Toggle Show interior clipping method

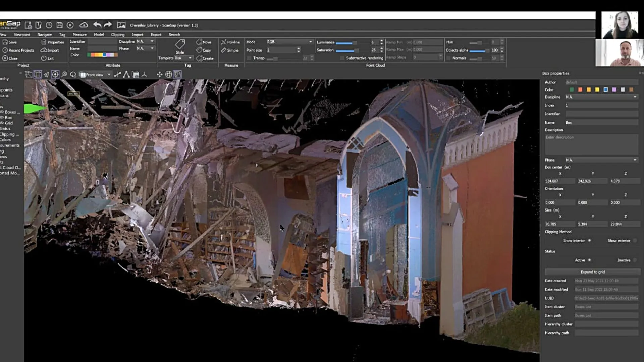(590, 240)
